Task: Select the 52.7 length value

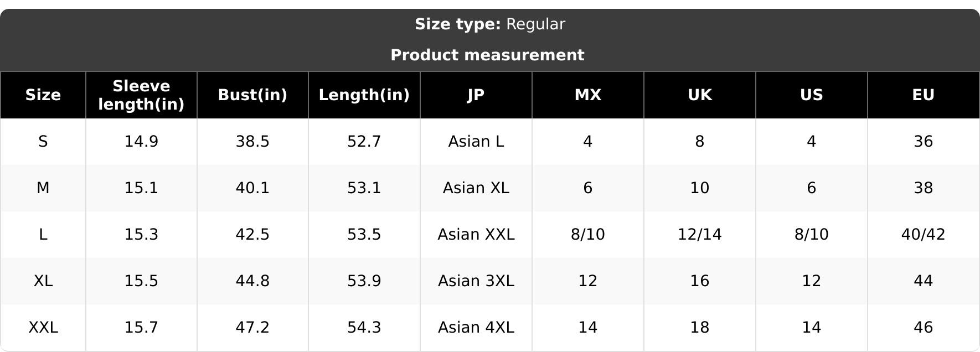Action: click(364, 142)
